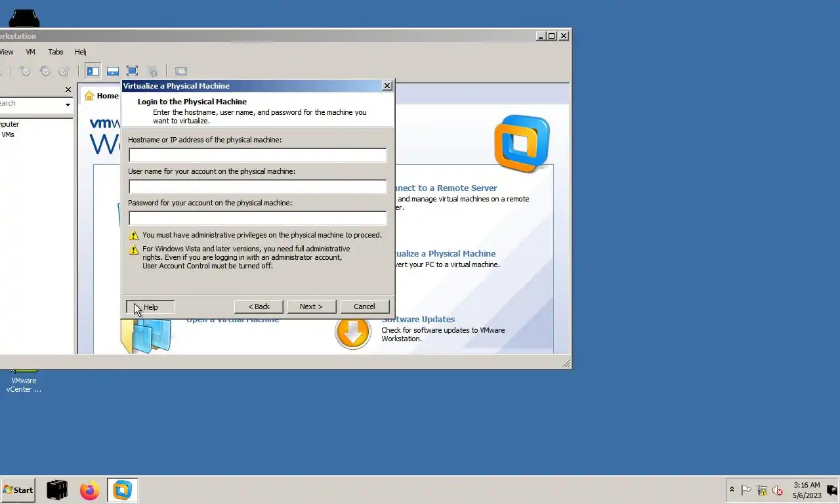Viewport: 840px width, 504px height.
Task: Enter full screen mode from toolbar
Action: coord(132,71)
